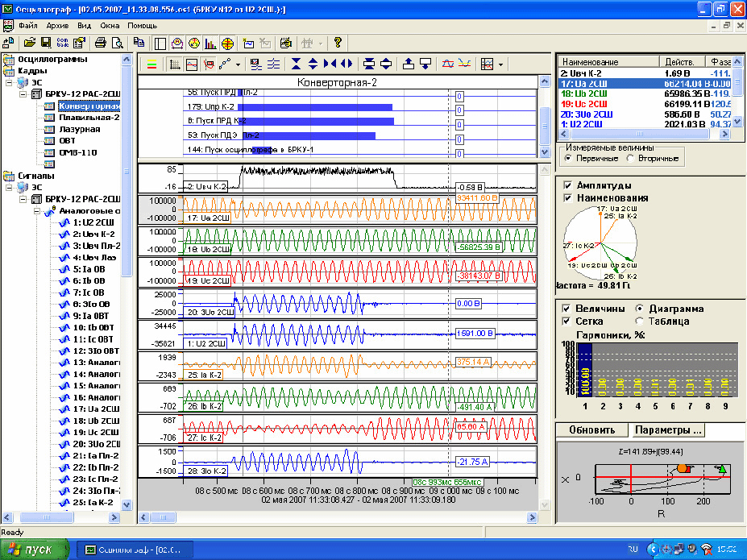This screenshot has height=560, width=747.
Task: Click the colored lines legend icon
Action: coord(152,64)
